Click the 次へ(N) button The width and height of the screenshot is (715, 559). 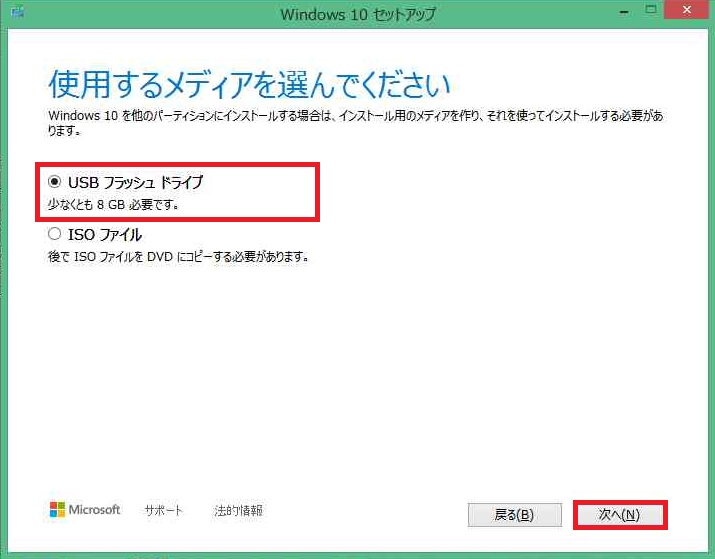620,515
